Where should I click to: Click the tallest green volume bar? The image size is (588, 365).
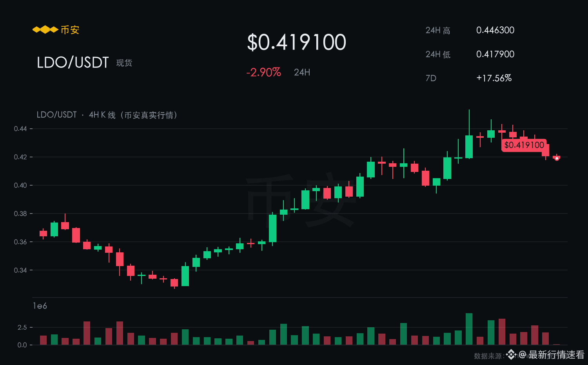point(469,329)
